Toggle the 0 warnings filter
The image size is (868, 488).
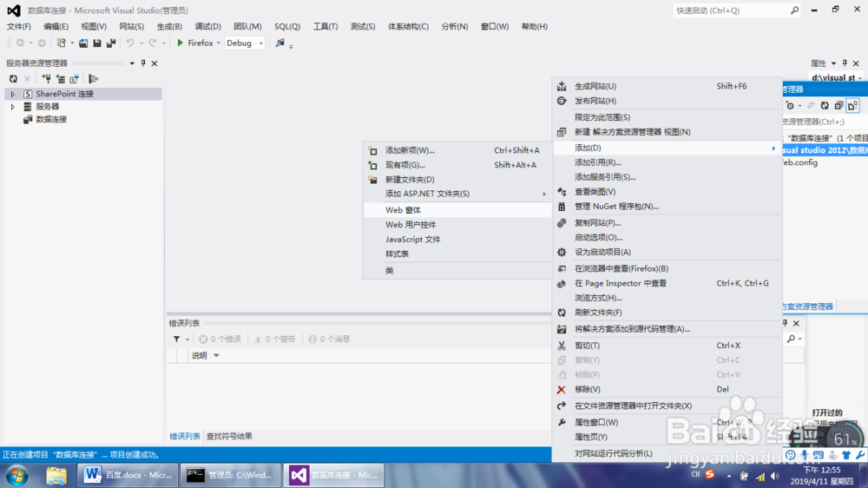point(274,339)
